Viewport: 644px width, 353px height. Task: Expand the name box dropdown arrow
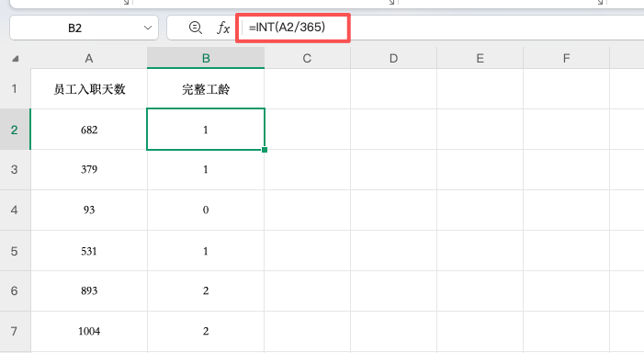pyautogui.click(x=148, y=28)
